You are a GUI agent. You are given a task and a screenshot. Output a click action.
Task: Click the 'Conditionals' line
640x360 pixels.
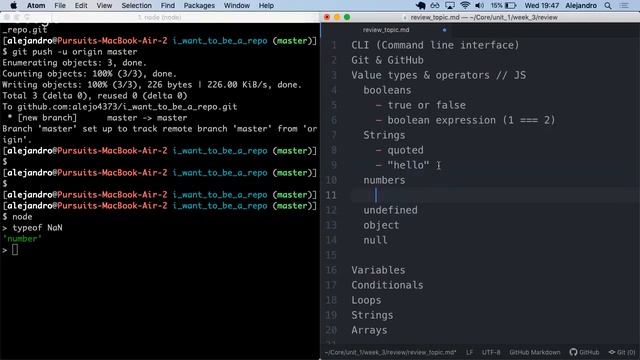387,285
